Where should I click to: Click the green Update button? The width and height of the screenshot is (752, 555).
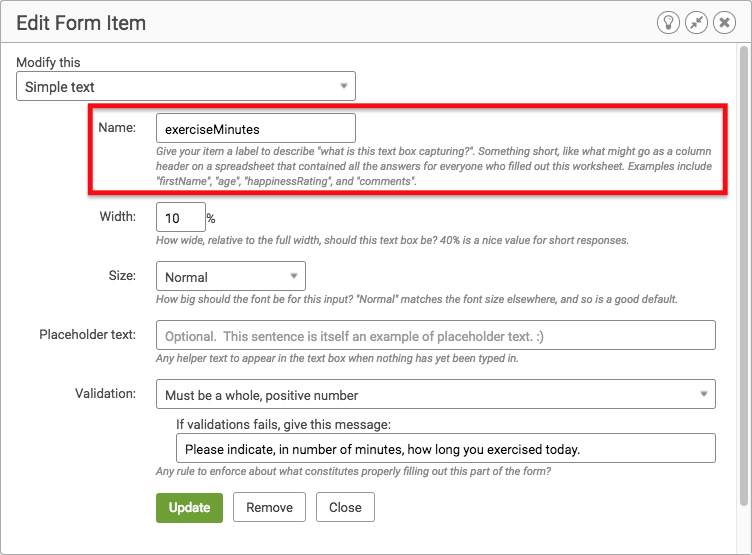point(189,508)
